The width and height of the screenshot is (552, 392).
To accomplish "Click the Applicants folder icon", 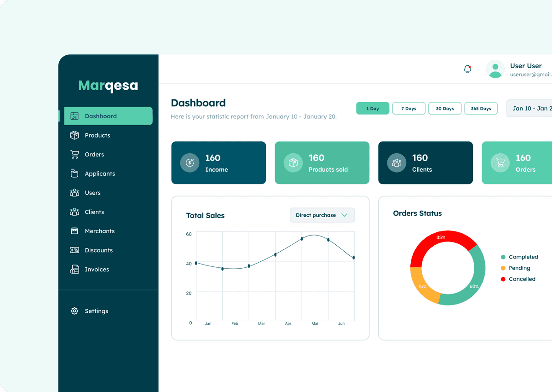I will click(75, 173).
